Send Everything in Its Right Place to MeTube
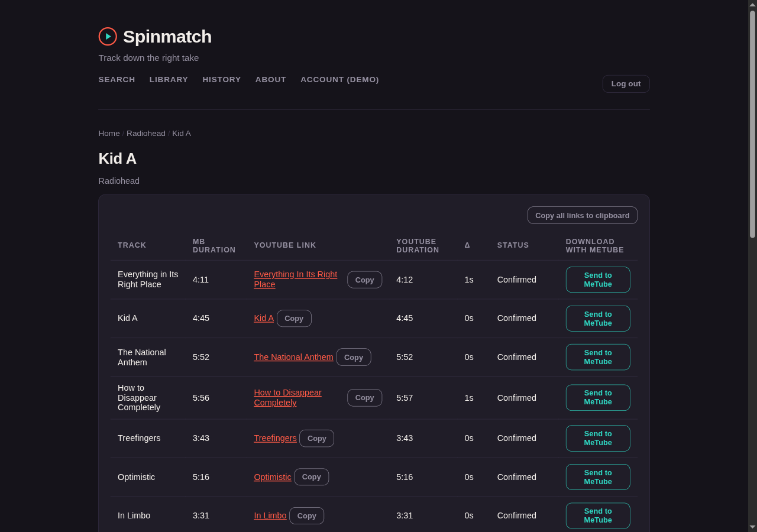 [x=598, y=280]
